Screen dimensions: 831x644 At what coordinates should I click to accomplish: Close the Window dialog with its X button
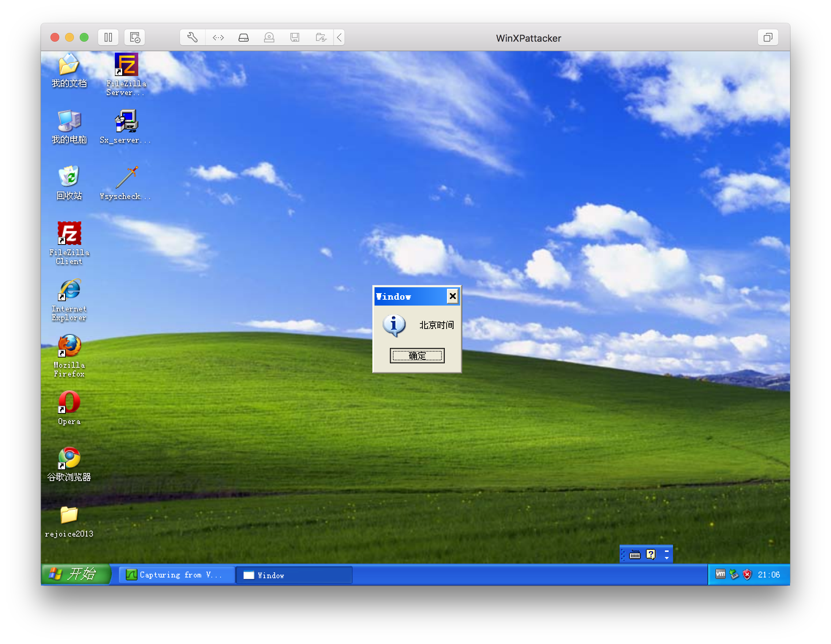point(452,296)
